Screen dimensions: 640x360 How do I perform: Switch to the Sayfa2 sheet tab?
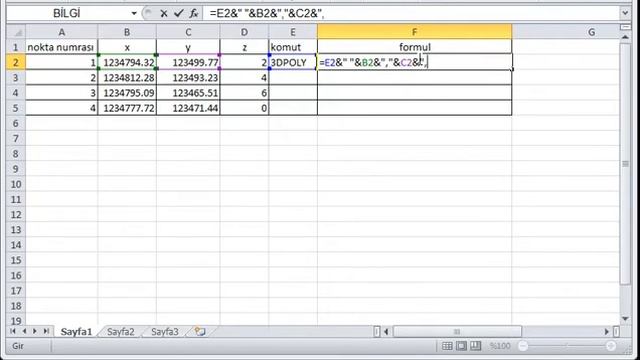pyautogui.click(x=120, y=332)
